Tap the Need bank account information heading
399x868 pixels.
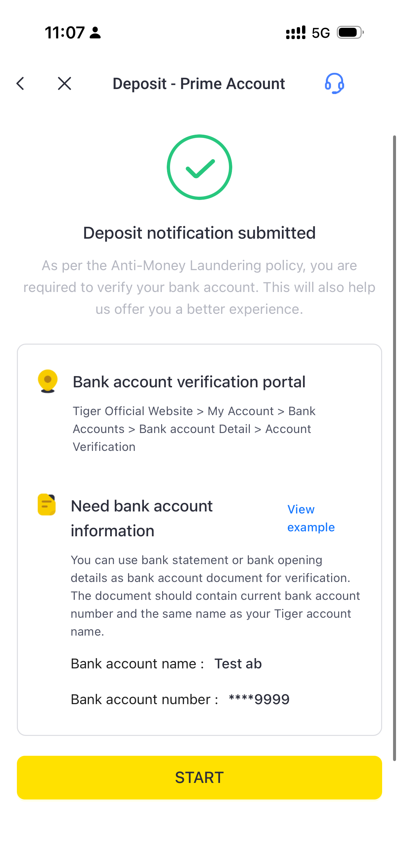pos(141,518)
